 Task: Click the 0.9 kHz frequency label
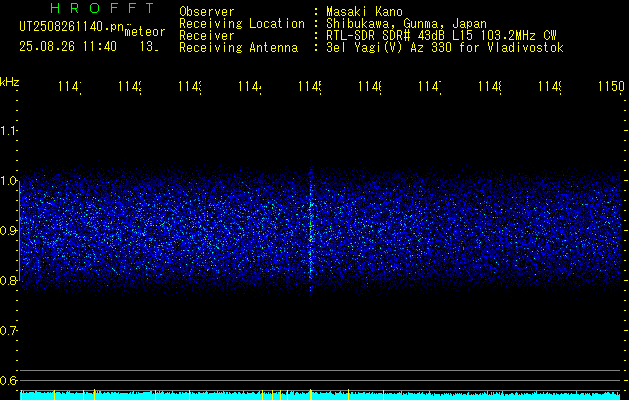8,230
